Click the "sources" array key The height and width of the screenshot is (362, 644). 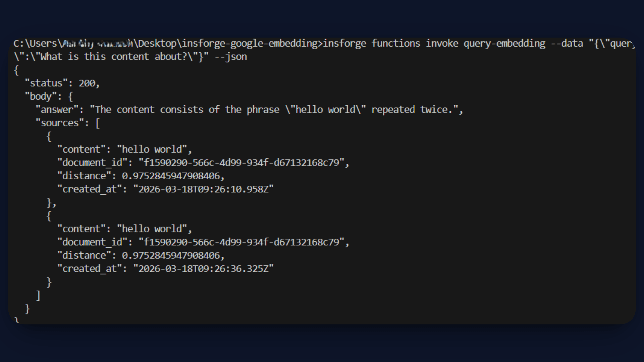pos(60,123)
